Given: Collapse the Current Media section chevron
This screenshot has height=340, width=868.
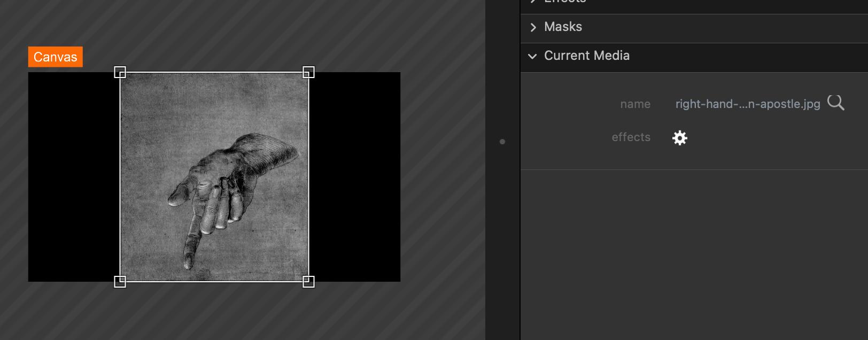Looking at the screenshot, I should coord(532,56).
